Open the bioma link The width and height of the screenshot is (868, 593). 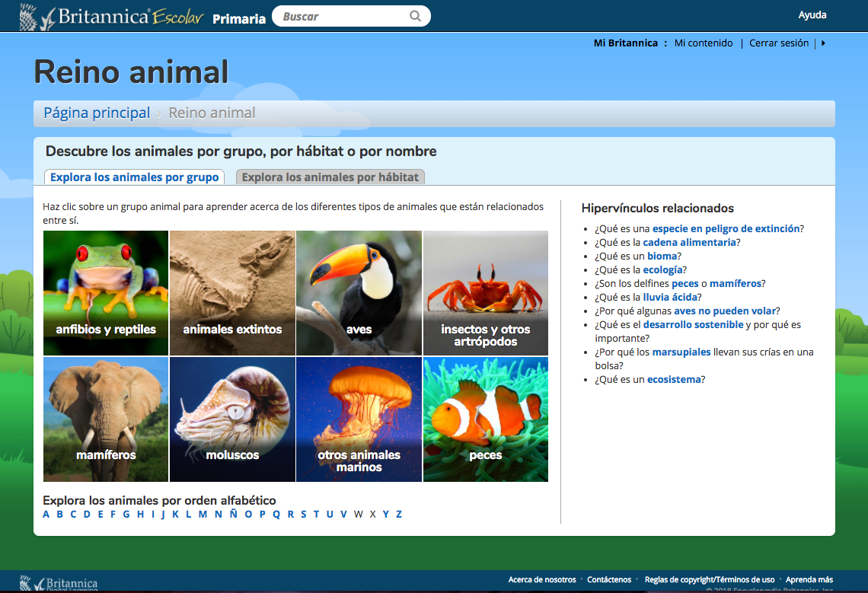point(662,257)
